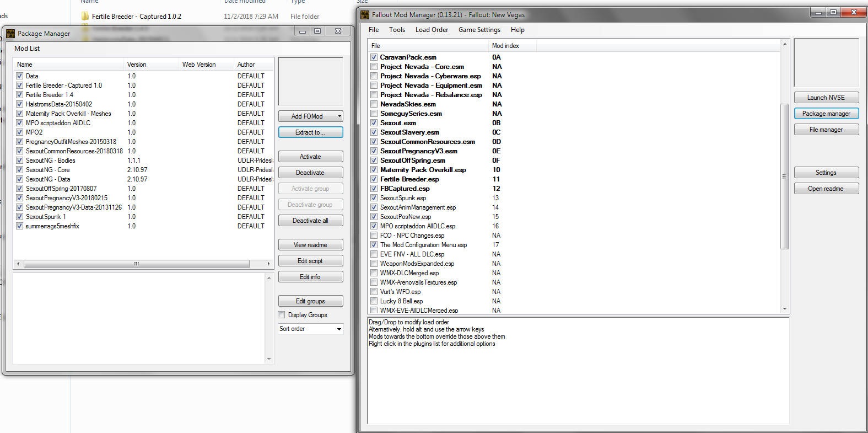Enable the Display Groups checkbox

pos(282,315)
